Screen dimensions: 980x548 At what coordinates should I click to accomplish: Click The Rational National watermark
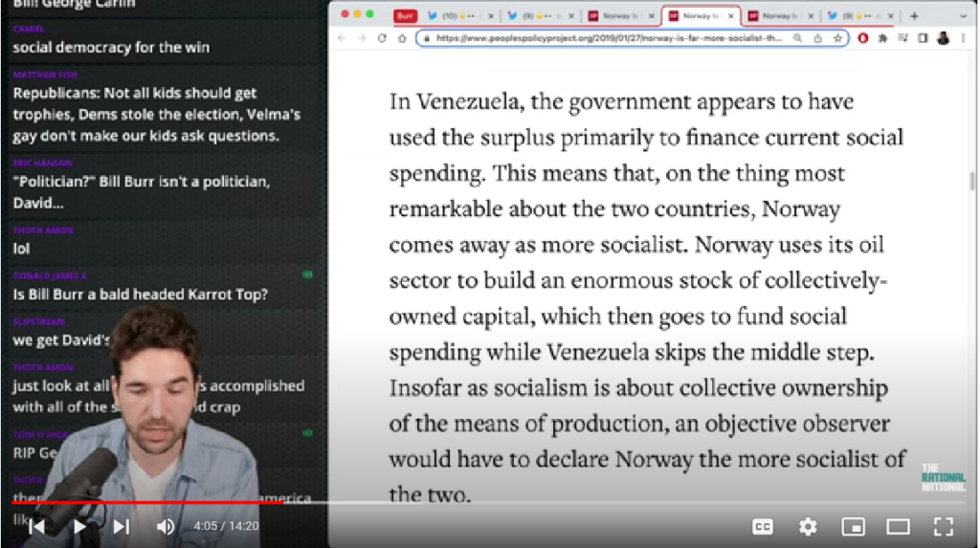coord(943,477)
